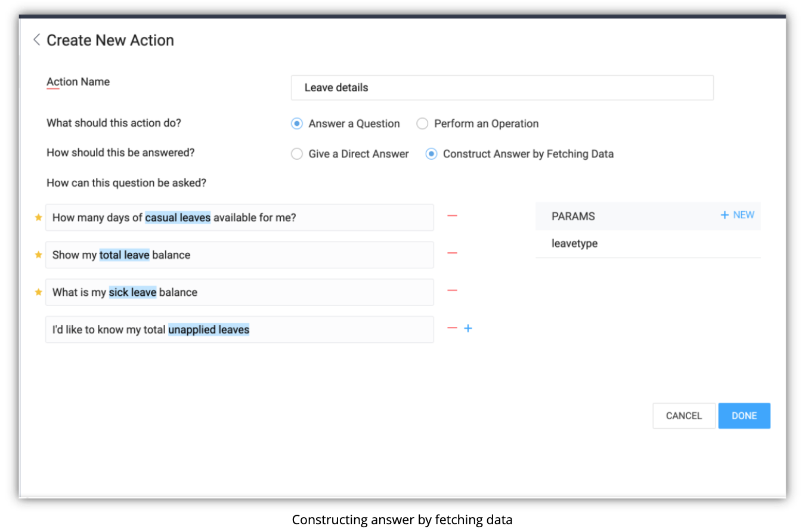Open the leavetype param

(x=574, y=243)
